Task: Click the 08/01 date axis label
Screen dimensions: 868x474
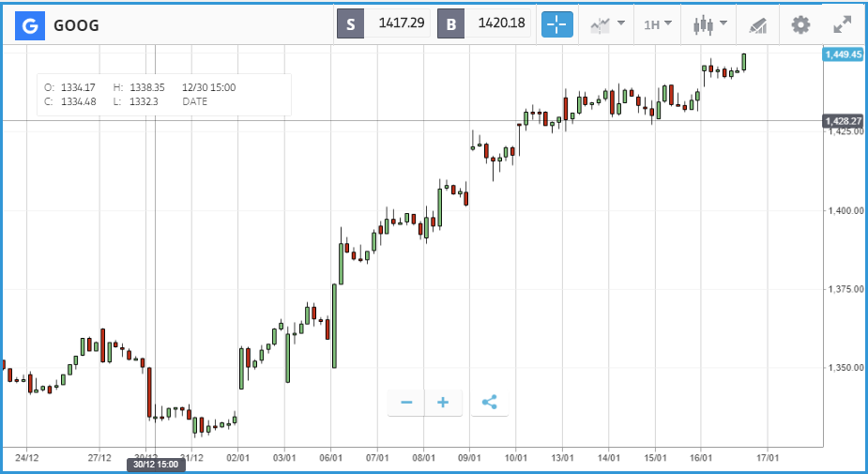Action: (423, 458)
